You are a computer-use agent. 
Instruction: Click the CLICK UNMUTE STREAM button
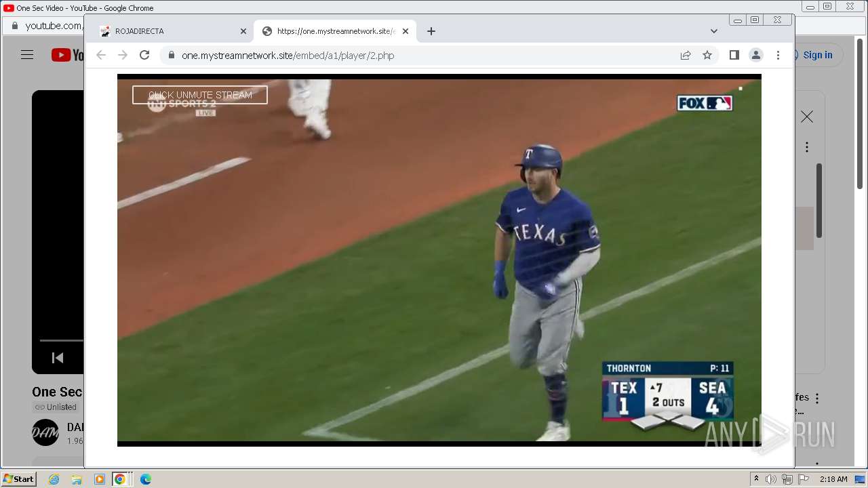[200, 95]
